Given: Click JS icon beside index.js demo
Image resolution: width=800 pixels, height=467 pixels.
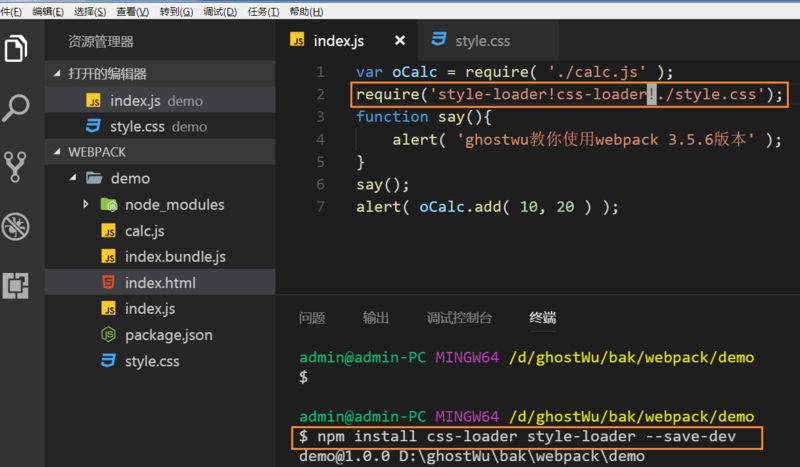Looking at the screenshot, I should tap(93, 101).
